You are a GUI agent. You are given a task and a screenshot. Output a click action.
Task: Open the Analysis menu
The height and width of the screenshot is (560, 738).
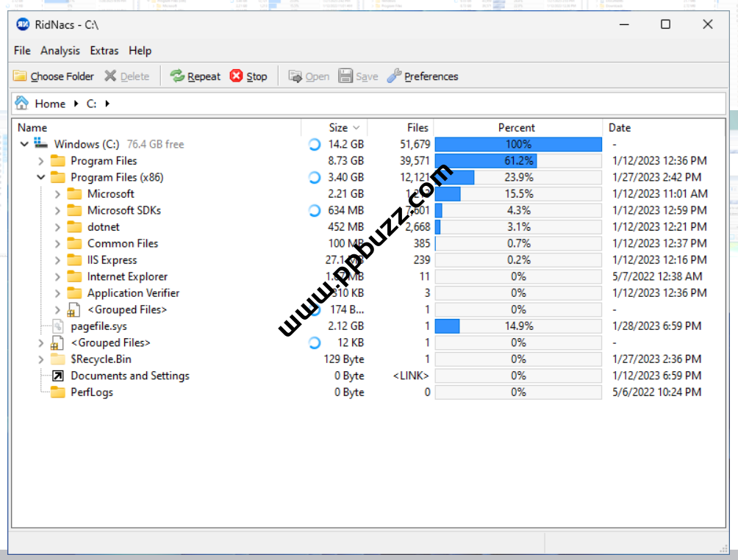pyautogui.click(x=60, y=51)
